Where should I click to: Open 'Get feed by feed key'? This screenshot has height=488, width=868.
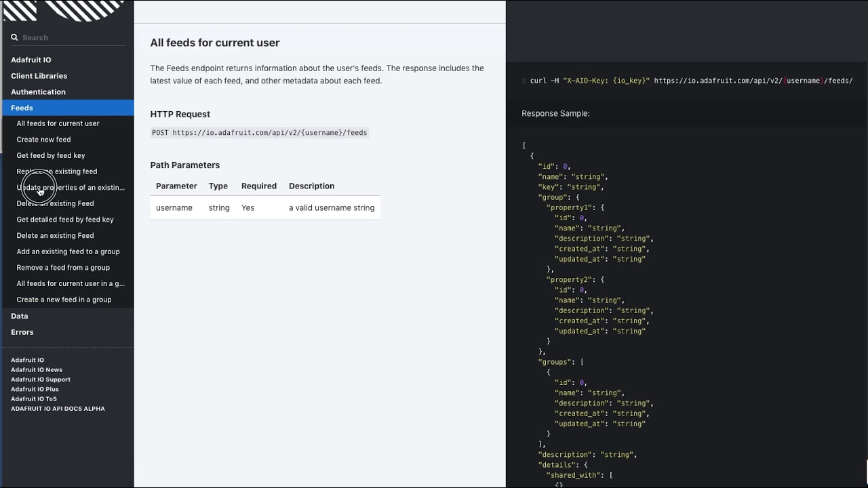(51, 155)
